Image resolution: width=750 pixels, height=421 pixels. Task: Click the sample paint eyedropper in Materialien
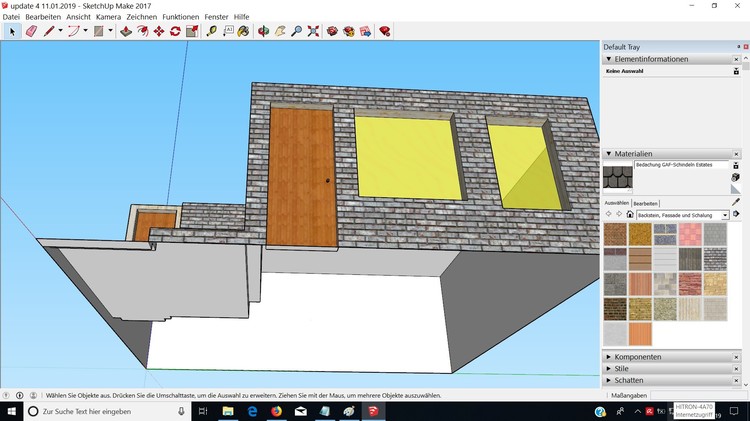(x=736, y=202)
